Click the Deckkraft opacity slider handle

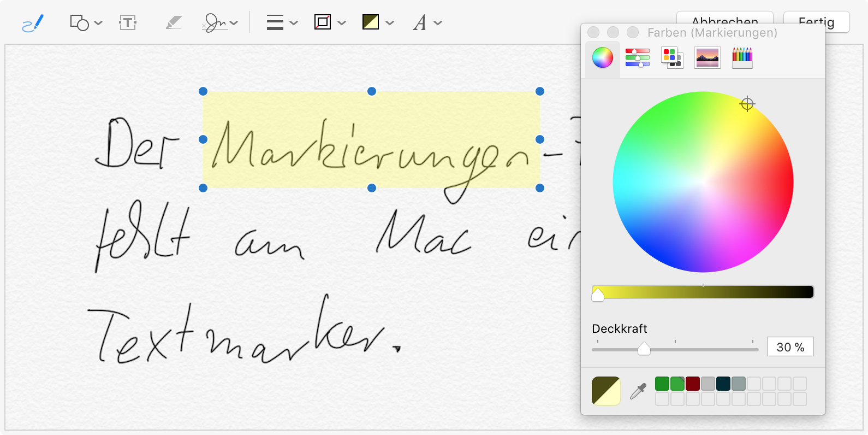(644, 349)
